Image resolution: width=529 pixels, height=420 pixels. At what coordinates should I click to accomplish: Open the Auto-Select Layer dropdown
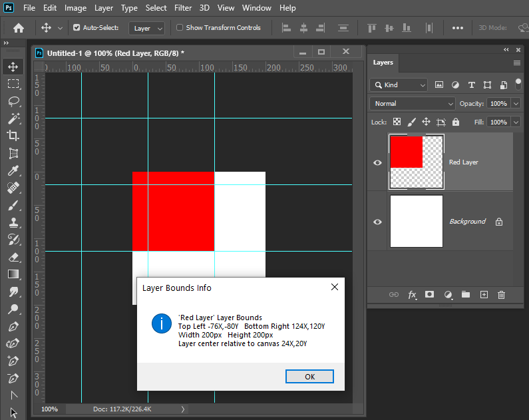point(148,29)
